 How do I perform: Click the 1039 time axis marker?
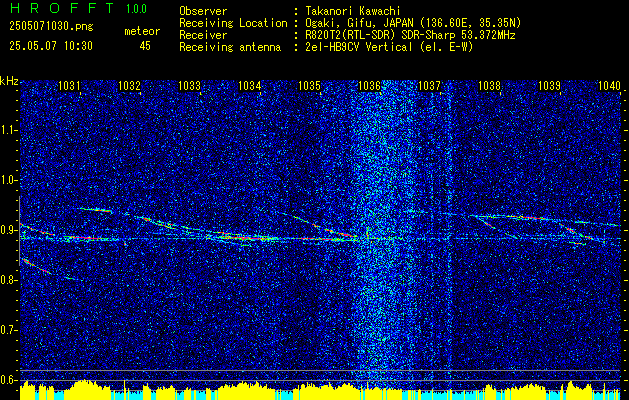pos(549,85)
